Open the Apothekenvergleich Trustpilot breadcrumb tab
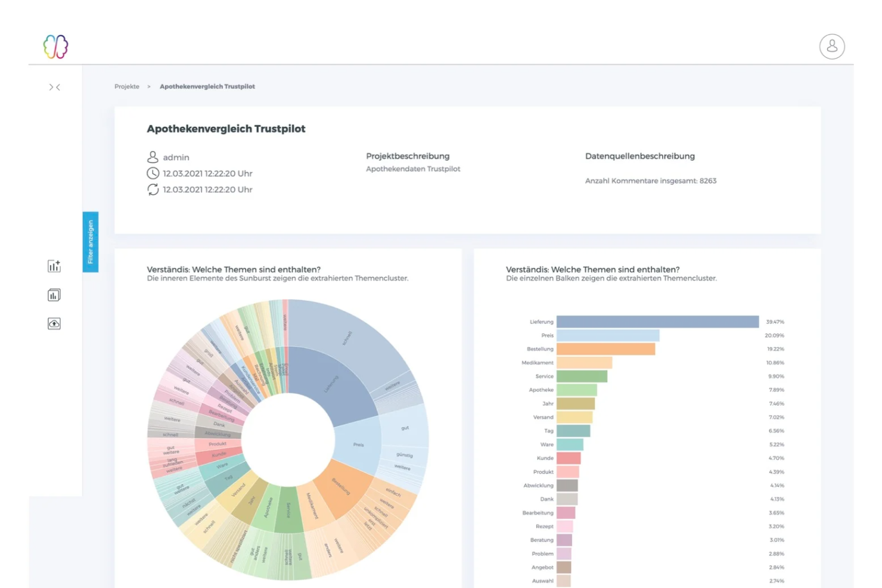The height and width of the screenshot is (588, 882). click(207, 86)
